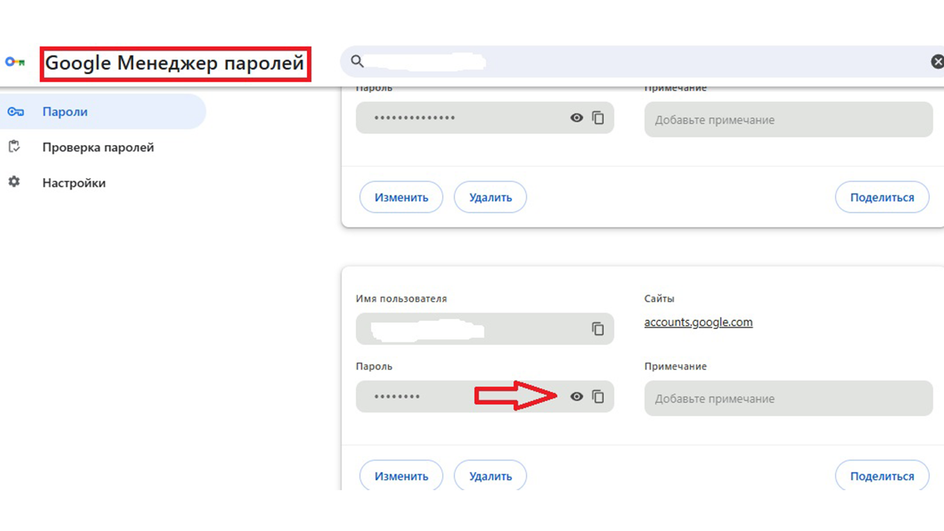Image resolution: width=944 pixels, height=531 pixels.
Task: Copy the username under Имя пользователя
Action: tap(598, 329)
